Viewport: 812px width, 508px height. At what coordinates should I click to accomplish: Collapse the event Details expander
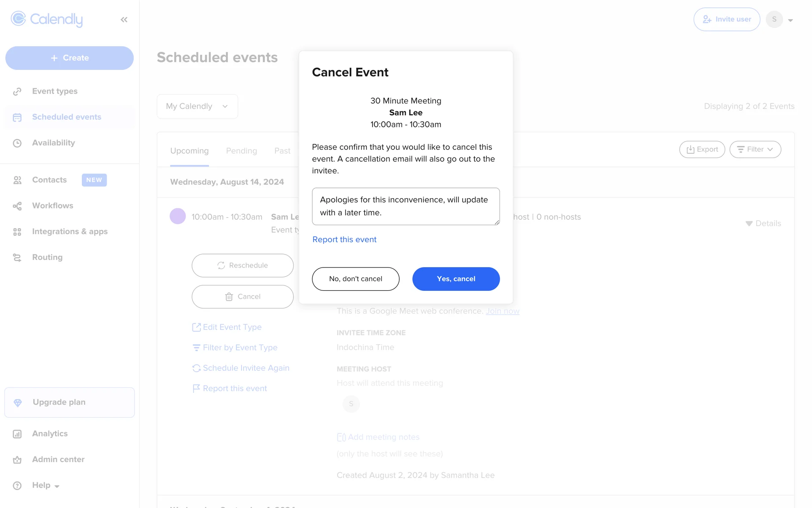pyautogui.click(x=763, y=224)
